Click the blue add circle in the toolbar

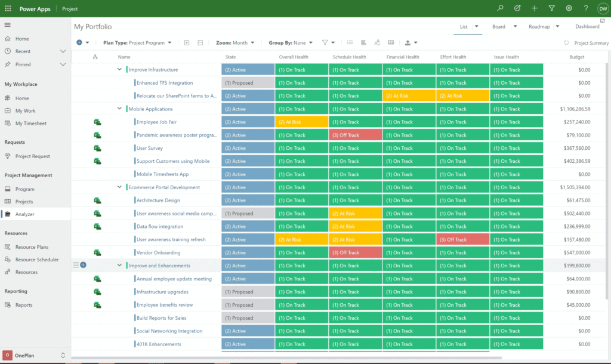[x=79, y=42]
